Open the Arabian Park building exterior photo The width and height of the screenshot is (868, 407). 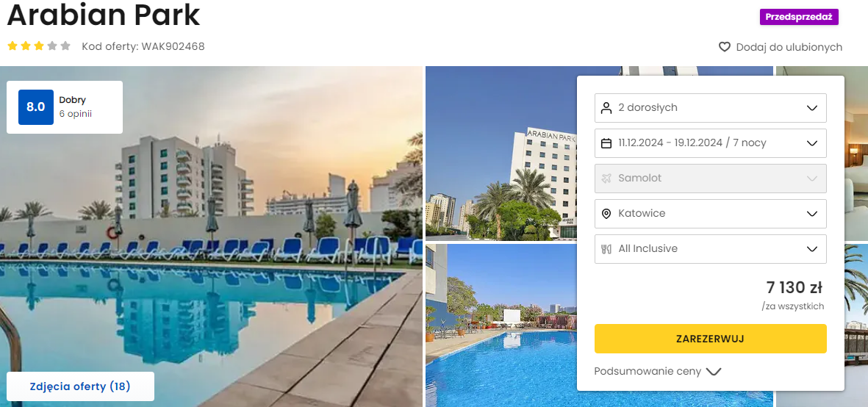(x=501, y=154)
